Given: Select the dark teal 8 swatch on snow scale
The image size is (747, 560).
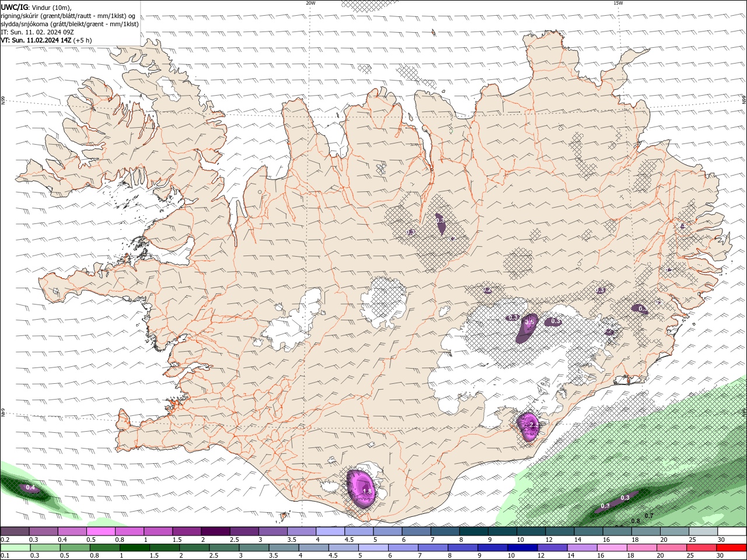Looking at the screenshot, I should [x=473, y=531].
